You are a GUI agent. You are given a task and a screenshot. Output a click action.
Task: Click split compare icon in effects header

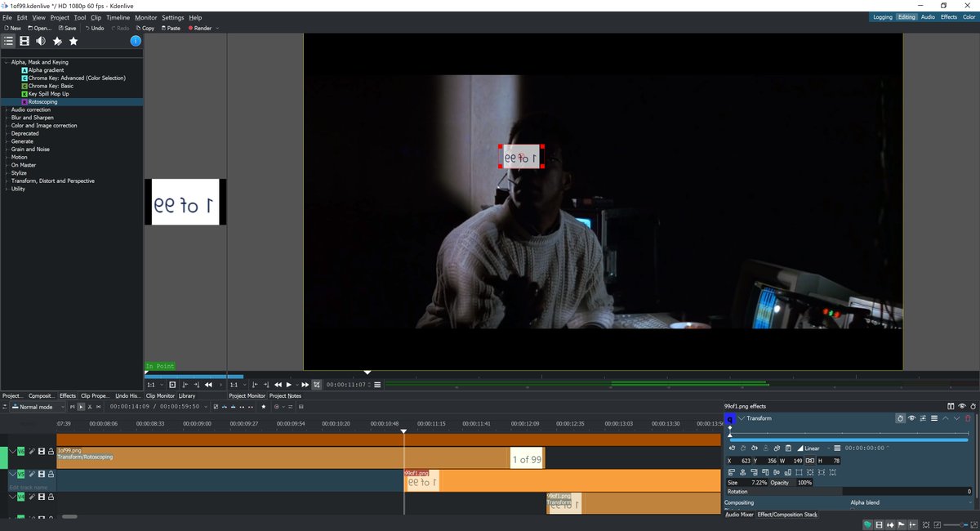pyautogui.click(x=951, y=406)
